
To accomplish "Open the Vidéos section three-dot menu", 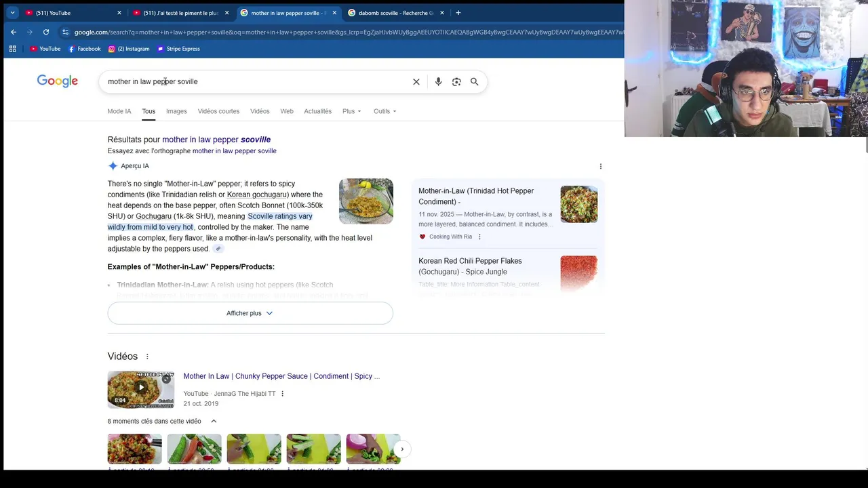I will tap(147, 357).
